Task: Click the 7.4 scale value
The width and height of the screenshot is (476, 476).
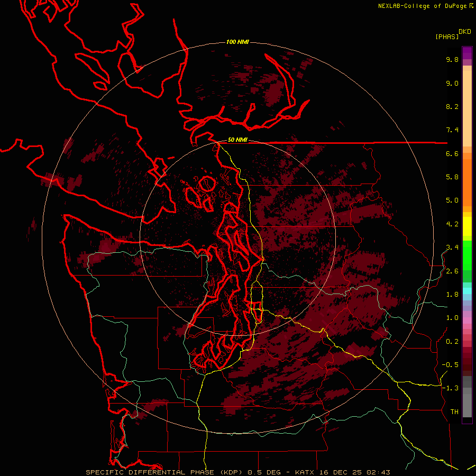Action: [452, 130]
